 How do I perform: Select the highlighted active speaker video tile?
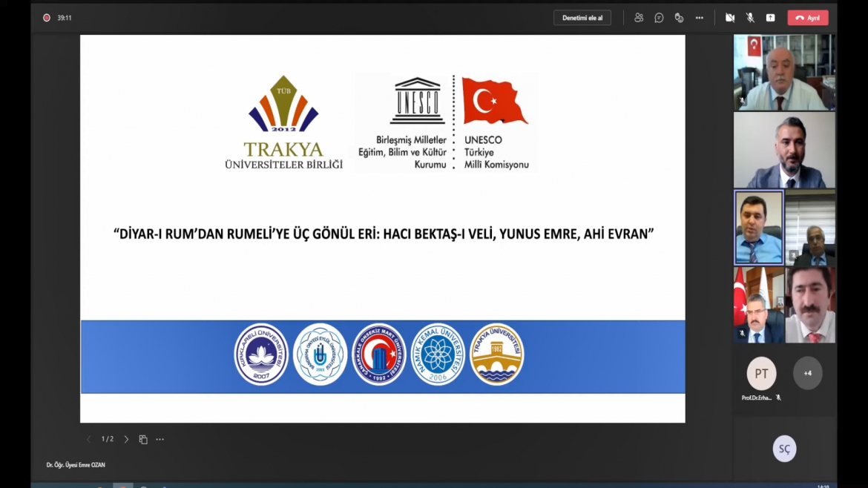coord(759,228)
